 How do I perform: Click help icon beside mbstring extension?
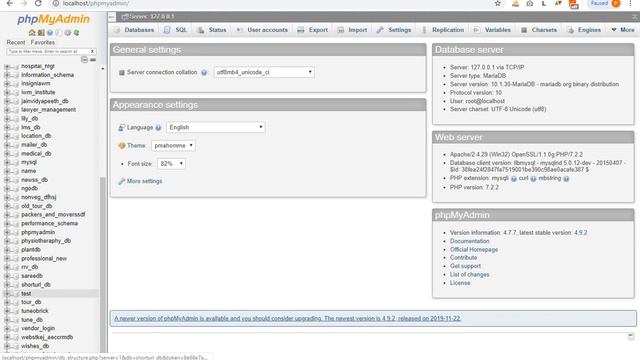[x=566, y=179]
